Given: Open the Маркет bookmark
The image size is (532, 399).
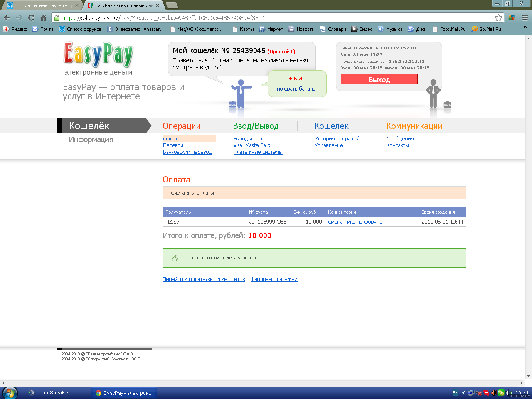Looking at the screenshot, I should click(x=271, y=29).
